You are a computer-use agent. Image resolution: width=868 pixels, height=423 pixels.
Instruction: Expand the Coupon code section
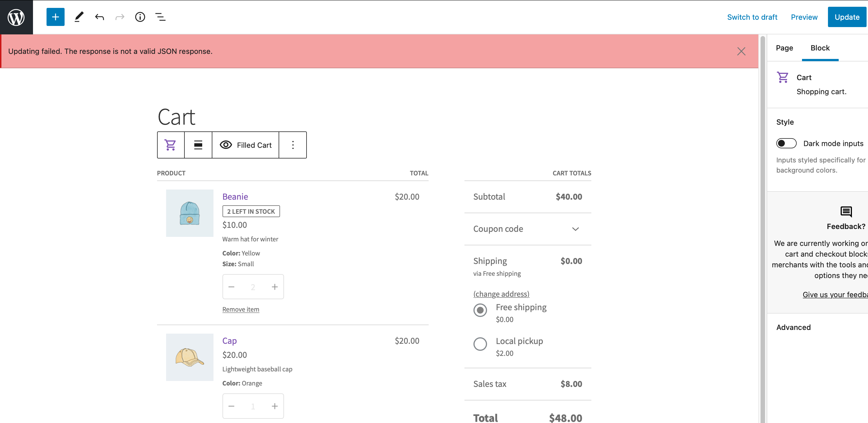[576, 229]
